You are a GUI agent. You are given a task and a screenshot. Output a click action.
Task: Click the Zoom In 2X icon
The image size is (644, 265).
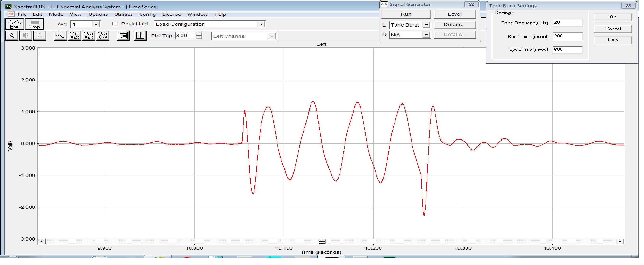(74, 36)
